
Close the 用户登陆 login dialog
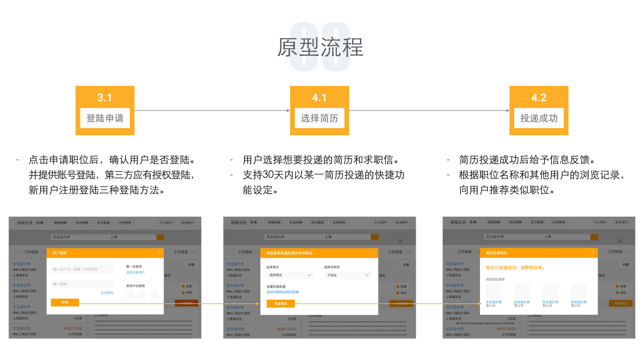coord(159,253)
